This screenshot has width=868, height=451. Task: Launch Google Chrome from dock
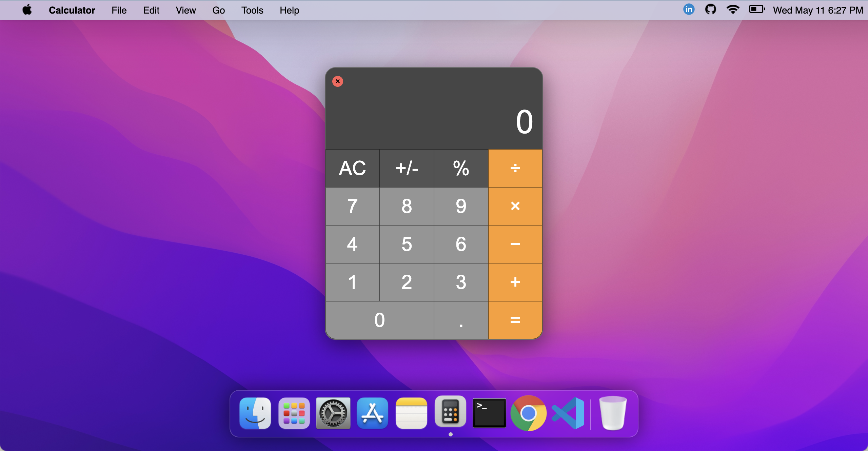[528, 413]
